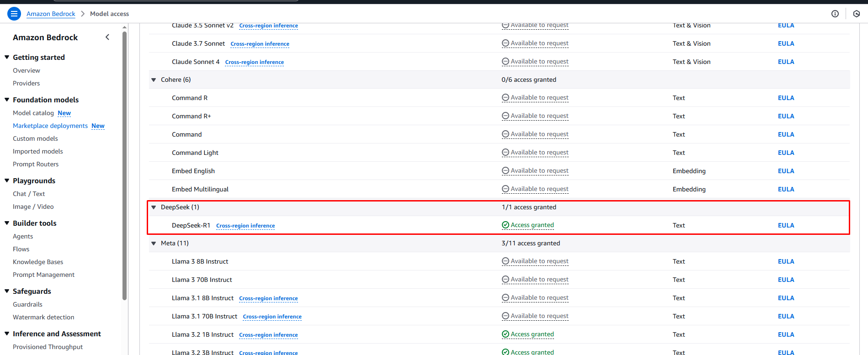The image size is (868, 355).
Task: Click the Llama 3 70B Instruct model name
Action: 202,280
